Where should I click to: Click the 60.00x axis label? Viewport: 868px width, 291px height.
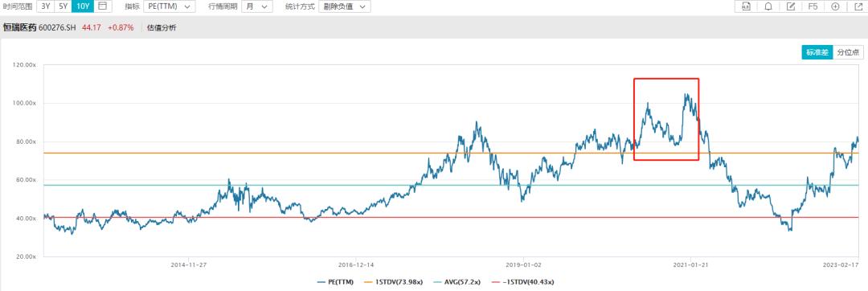[x=26, y=180]
